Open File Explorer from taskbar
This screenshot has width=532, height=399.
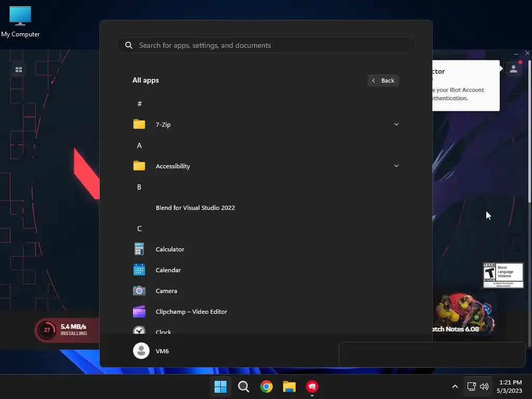point(289,387)
